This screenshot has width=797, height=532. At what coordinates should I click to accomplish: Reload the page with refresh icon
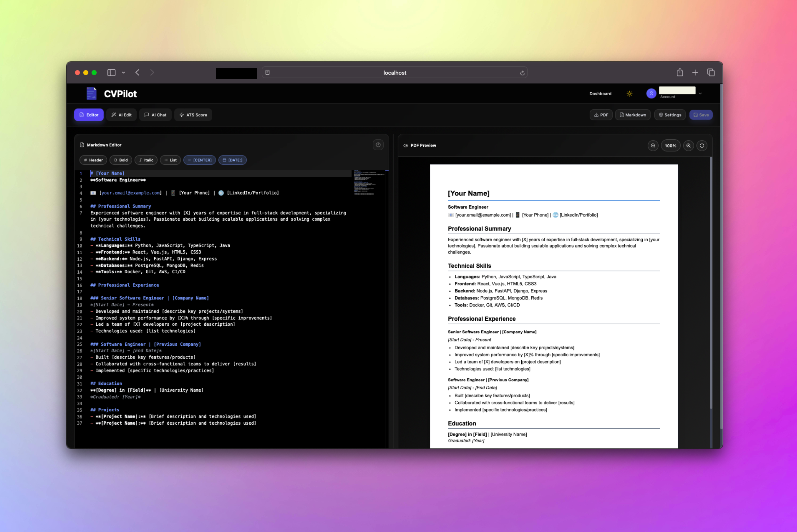click(x=522, y=73)
